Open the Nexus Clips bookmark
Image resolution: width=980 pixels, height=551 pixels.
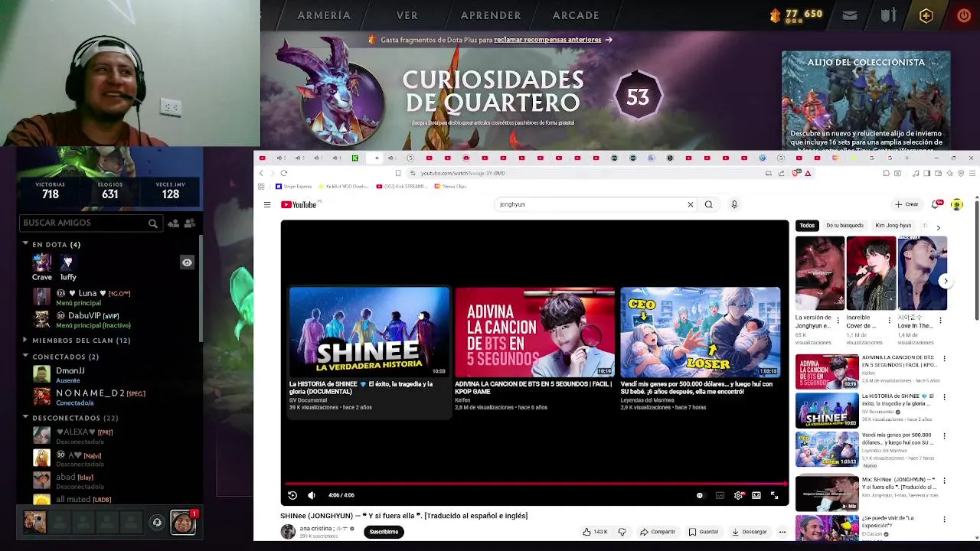pyautogui.click(x=450, y=186)
